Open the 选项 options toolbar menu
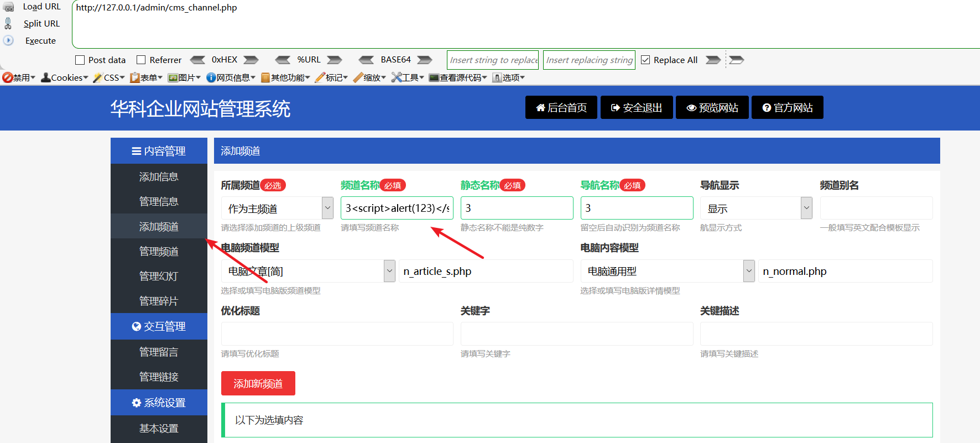This screenshot has height=443, width=980. (x=508, y=77)
